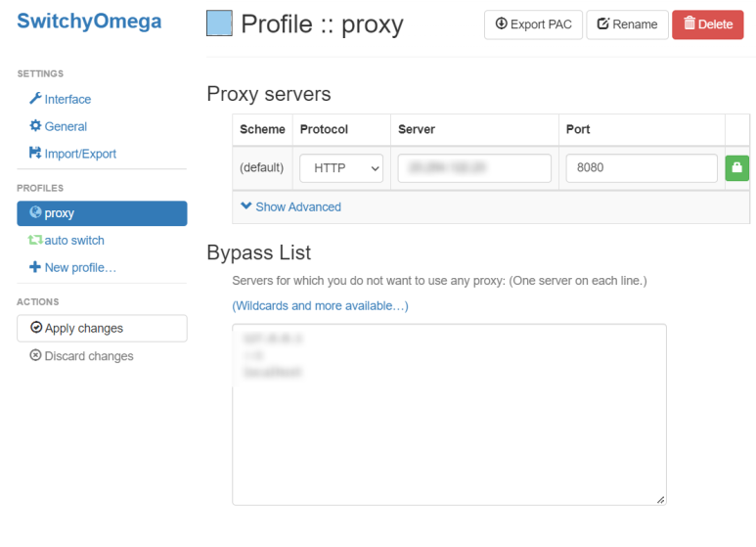Select the auto switch profile

point(67,240)
